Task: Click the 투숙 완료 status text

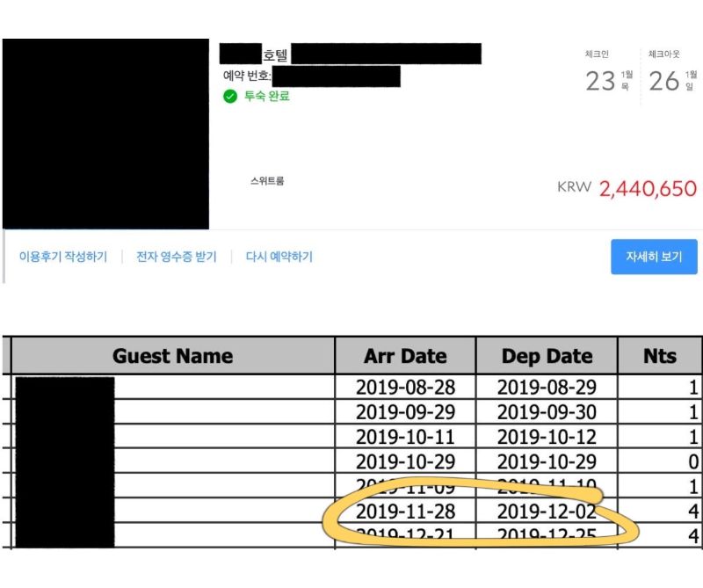Action: click(x=266, y=97)
